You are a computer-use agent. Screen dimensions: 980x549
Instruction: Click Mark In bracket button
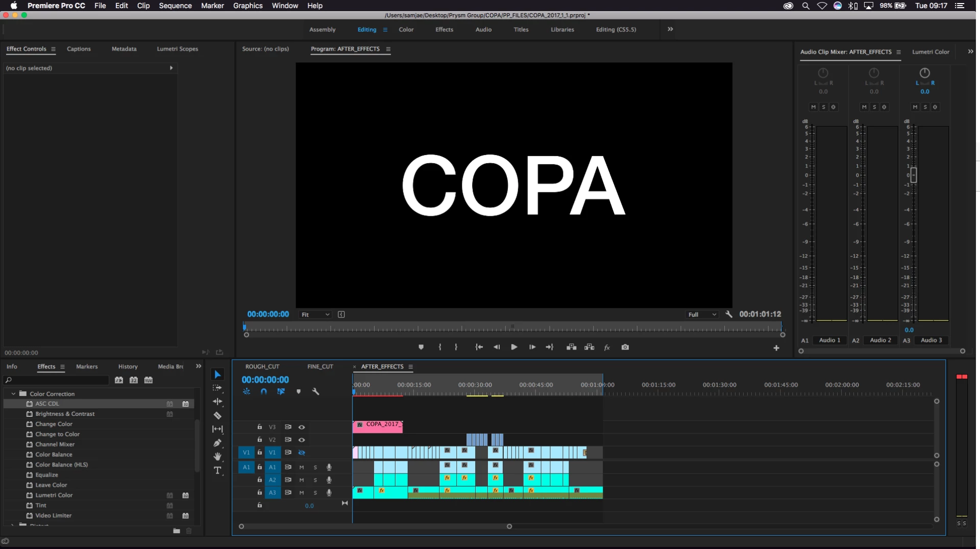439,347
